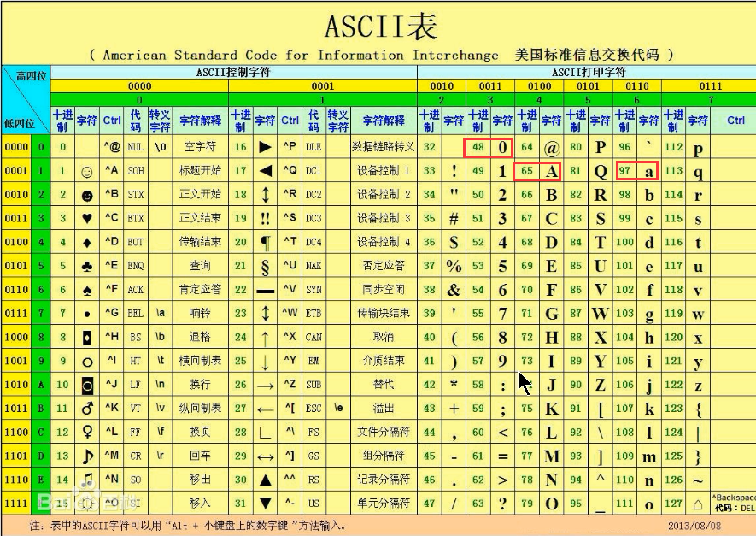Click the '1111' low-bits row header
This screenshot has height=536, width=756.
[16, 504]
